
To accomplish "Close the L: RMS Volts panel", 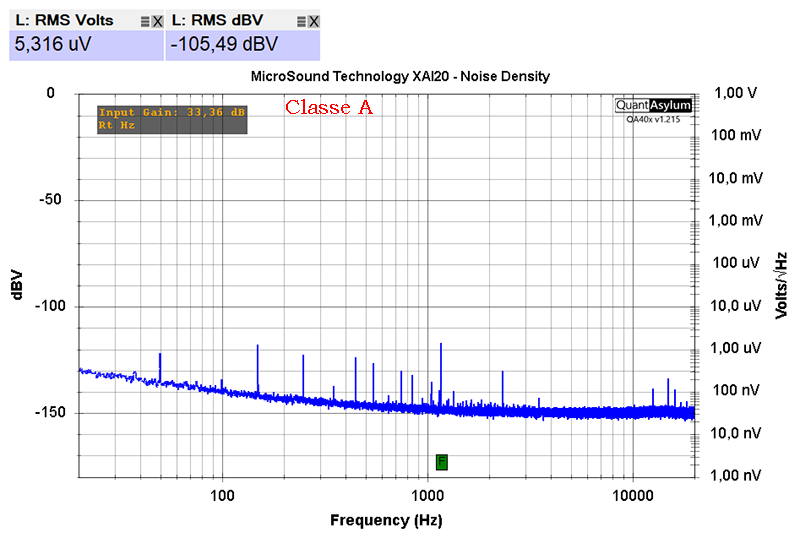I will [158, 21].
